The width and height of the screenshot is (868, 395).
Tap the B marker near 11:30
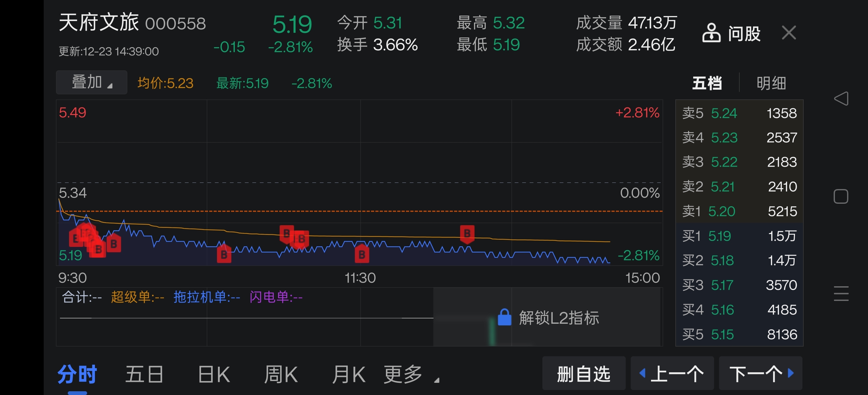[x=362, y=254]
